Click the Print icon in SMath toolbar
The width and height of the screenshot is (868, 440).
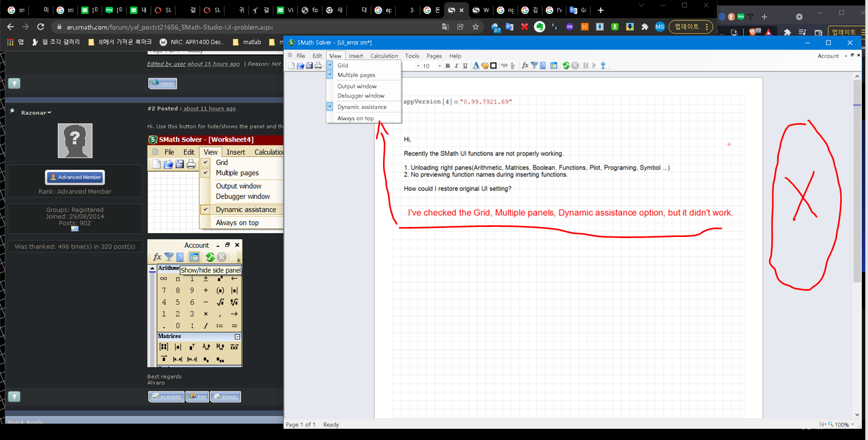318,66
